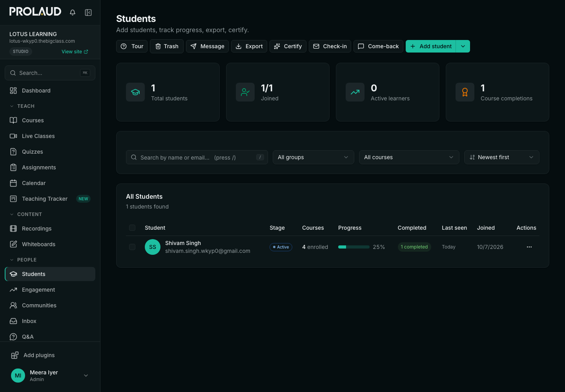Image resolution: width=565 pixels, height=392 pixels.
Task: Select all students header checkbox
Action: pos(132,228)
